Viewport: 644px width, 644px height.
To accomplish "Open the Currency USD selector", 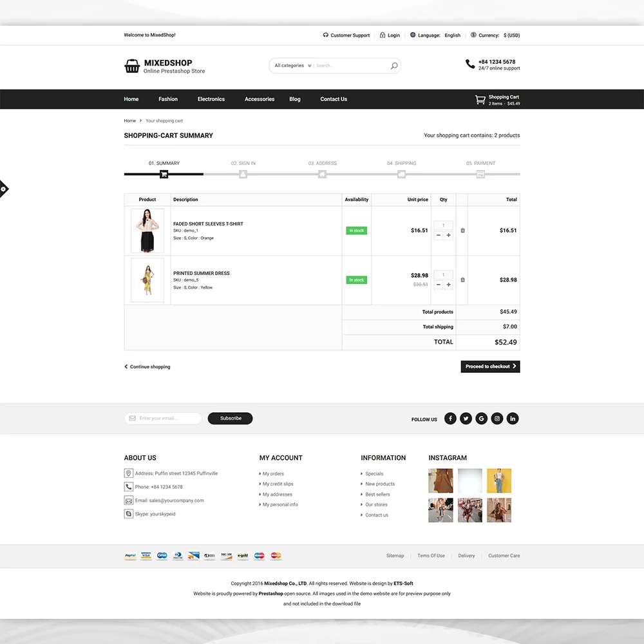I will point(511,35).
